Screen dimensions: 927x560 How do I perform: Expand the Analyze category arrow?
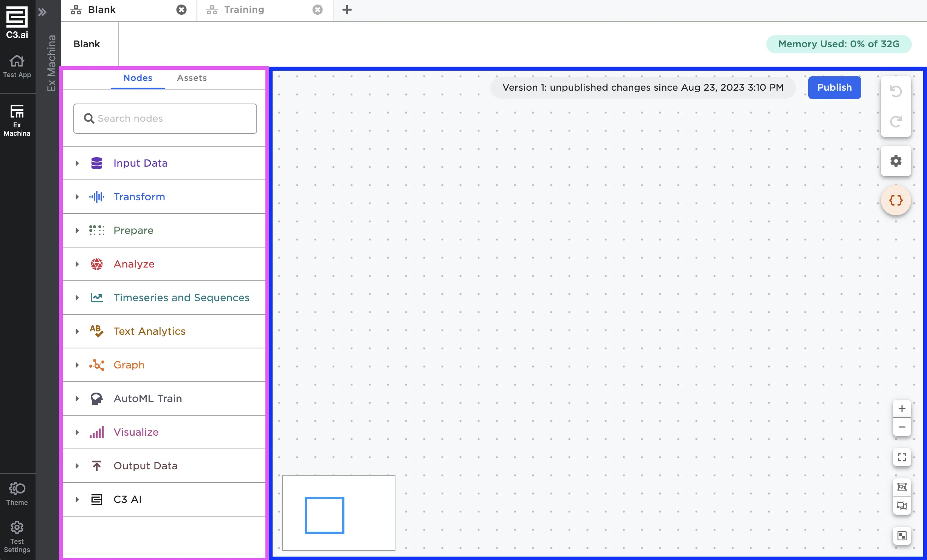[x=77, y=264]
